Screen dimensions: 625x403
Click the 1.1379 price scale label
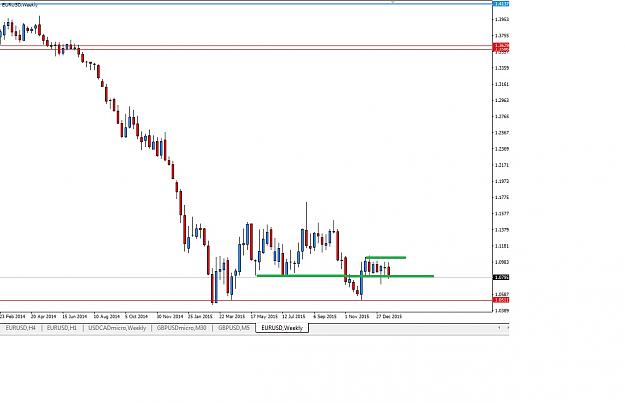pyautogui.click(x=502, y=230)
